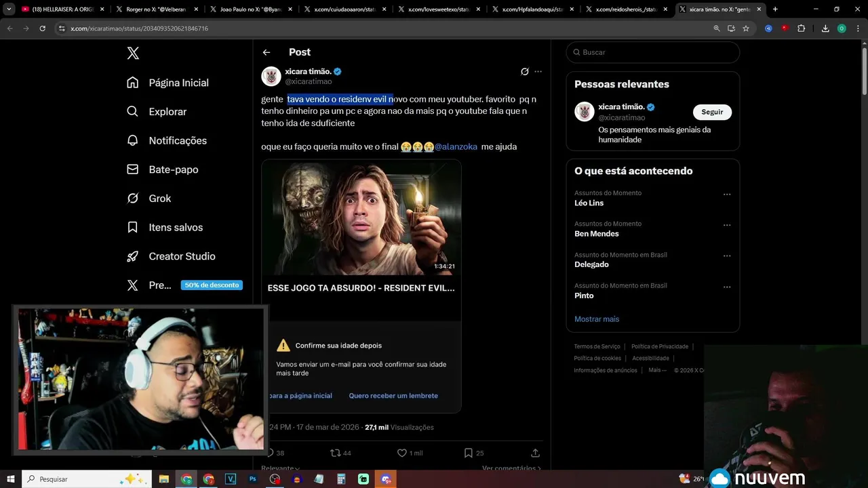Switch to Joao Paulo no X tab

click(250, 9)
